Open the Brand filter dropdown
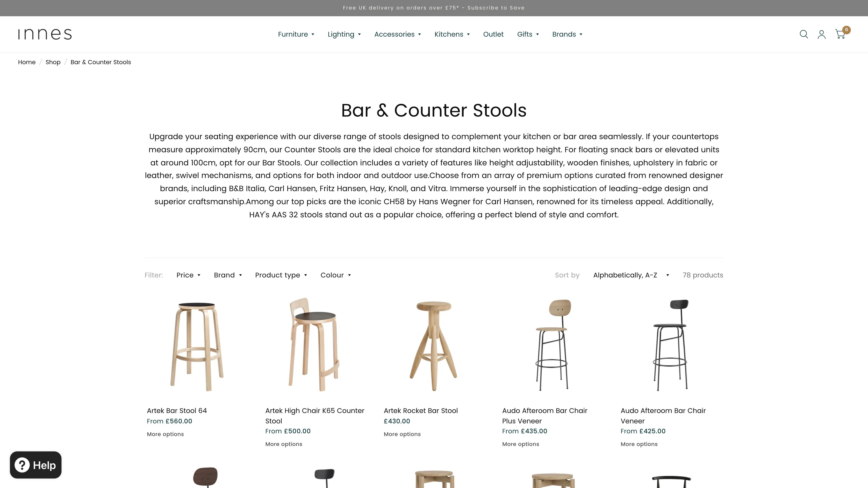Viewport: 868px width, 488px height. pos(228,275)
